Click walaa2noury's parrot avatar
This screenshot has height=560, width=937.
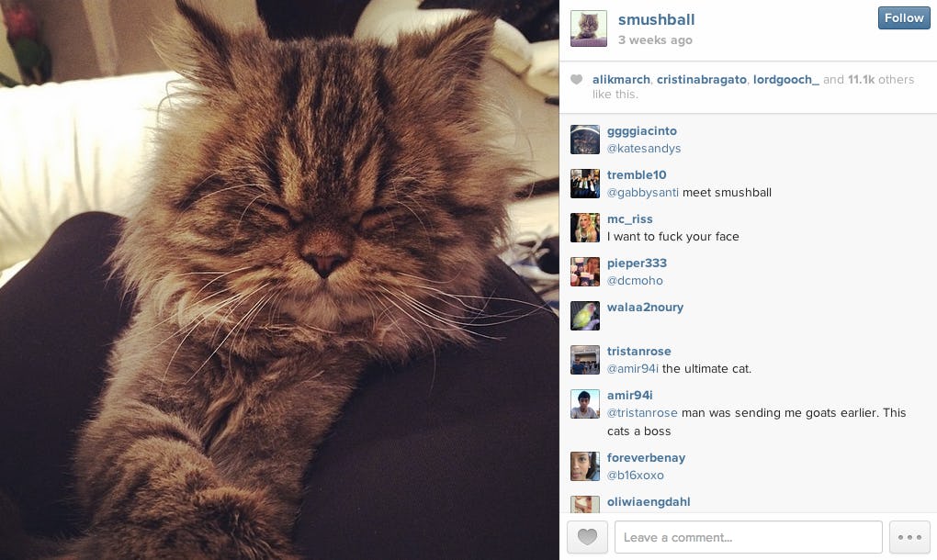click(585, 316)
